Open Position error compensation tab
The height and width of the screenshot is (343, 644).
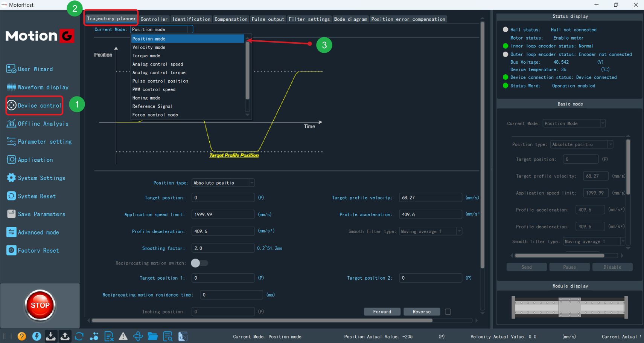coord(408,19)
